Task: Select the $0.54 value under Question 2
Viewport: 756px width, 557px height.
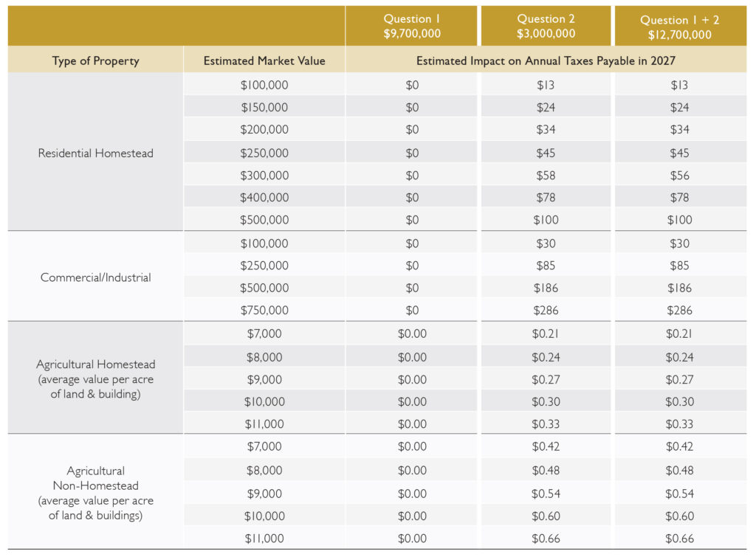Action: coord(546,494)
